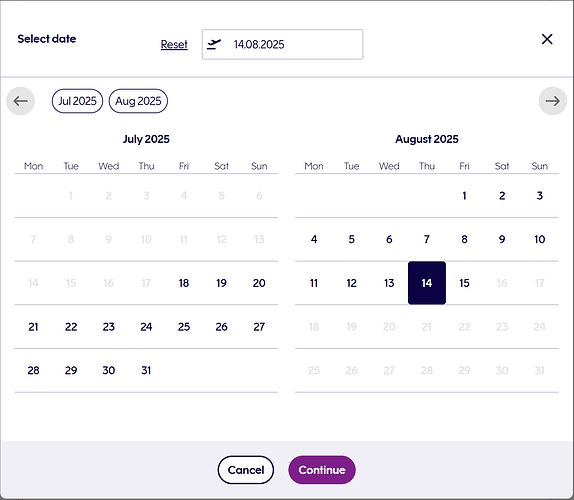Choose August 1 in the calendar
574x500 pixels.
click(x=464, y=196)
